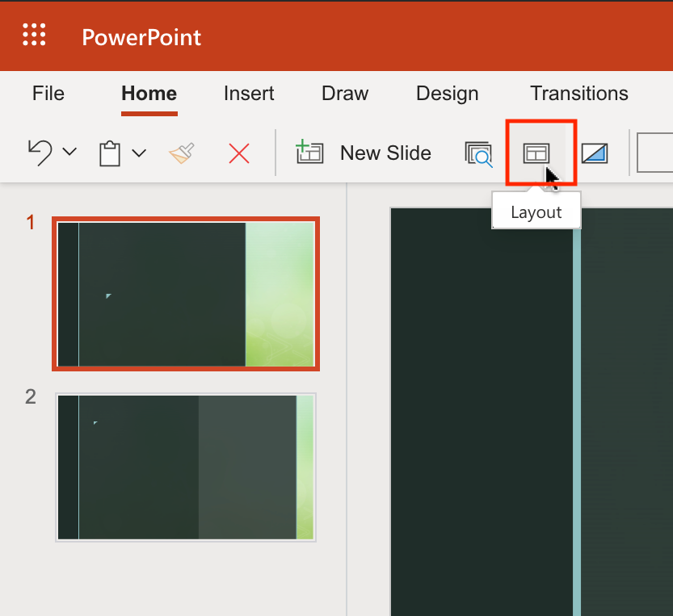Switch to the Insert tab

pyautogui.click(x=249, y=94)
